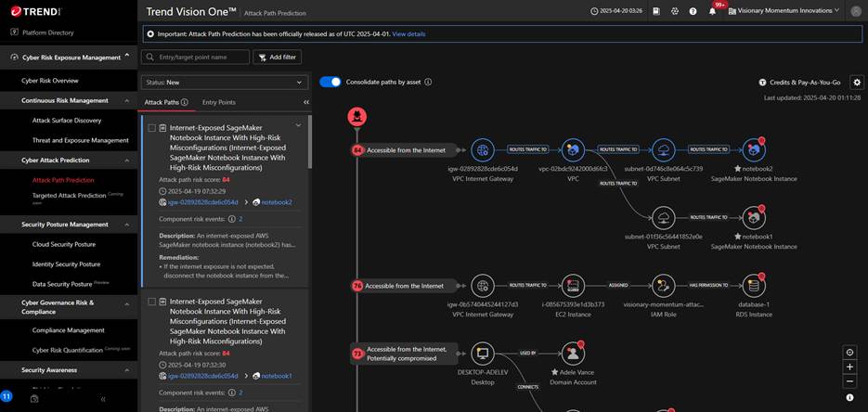Open the notifications bell icon

pyautogui.click(x=712, y=11)
